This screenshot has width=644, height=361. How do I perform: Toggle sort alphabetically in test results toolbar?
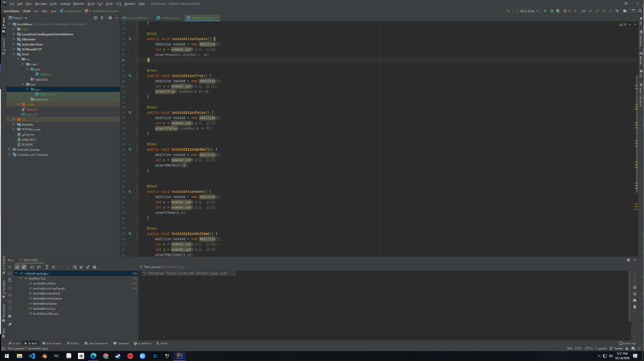coord(32,267)
